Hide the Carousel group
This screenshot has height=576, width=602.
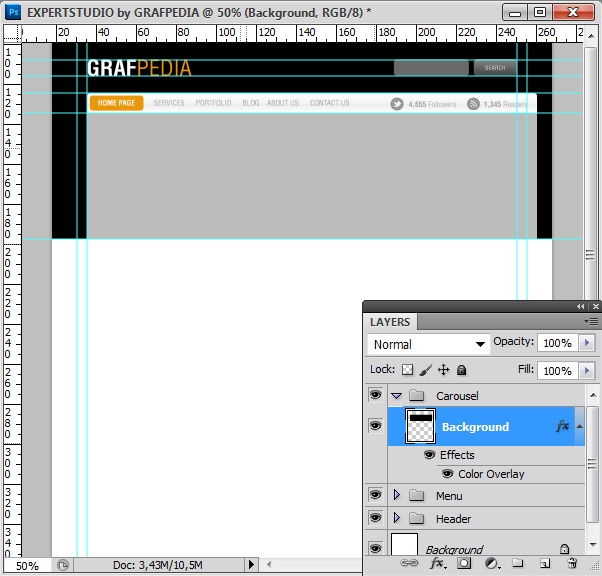pos(375,395)
